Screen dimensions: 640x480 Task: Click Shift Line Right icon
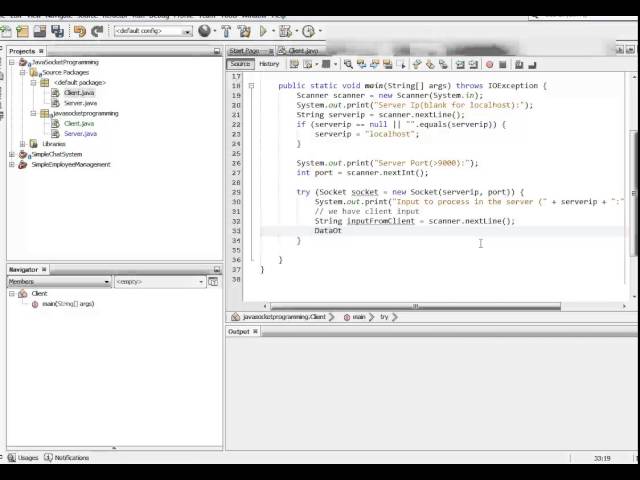click(473, 64)
